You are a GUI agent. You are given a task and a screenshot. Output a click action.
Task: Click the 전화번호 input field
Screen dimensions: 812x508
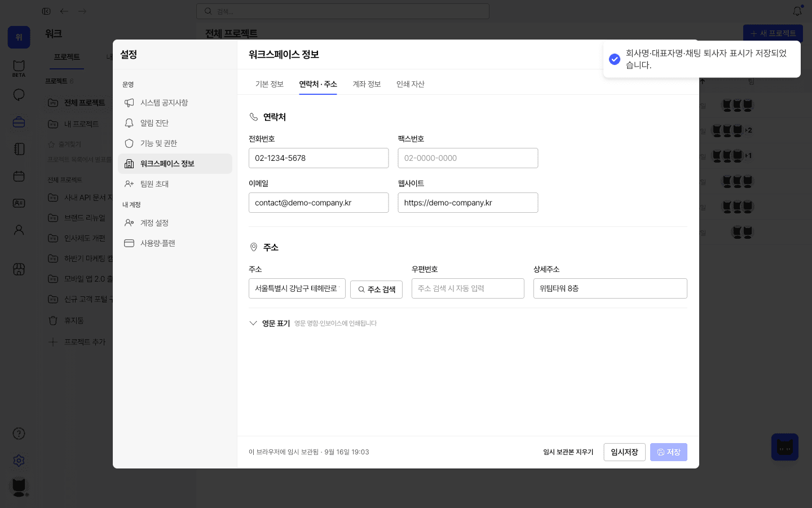319,158
